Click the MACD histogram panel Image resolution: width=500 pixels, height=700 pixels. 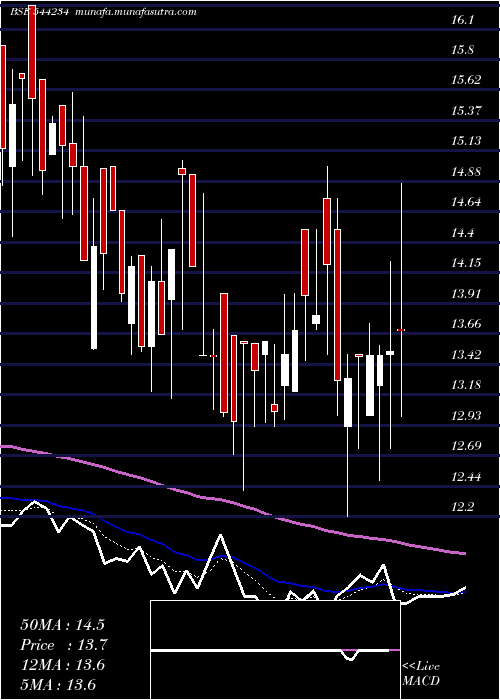[x=275, y=650]
